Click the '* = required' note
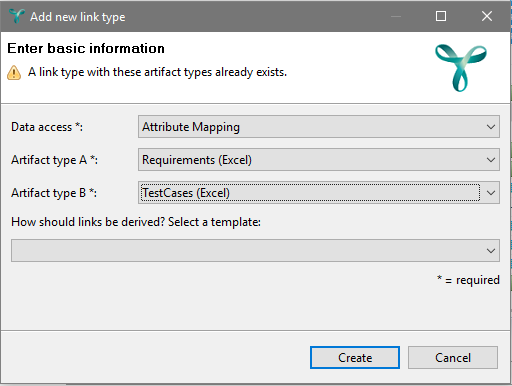This screenshot has height=386, width=512. [468, 280]
